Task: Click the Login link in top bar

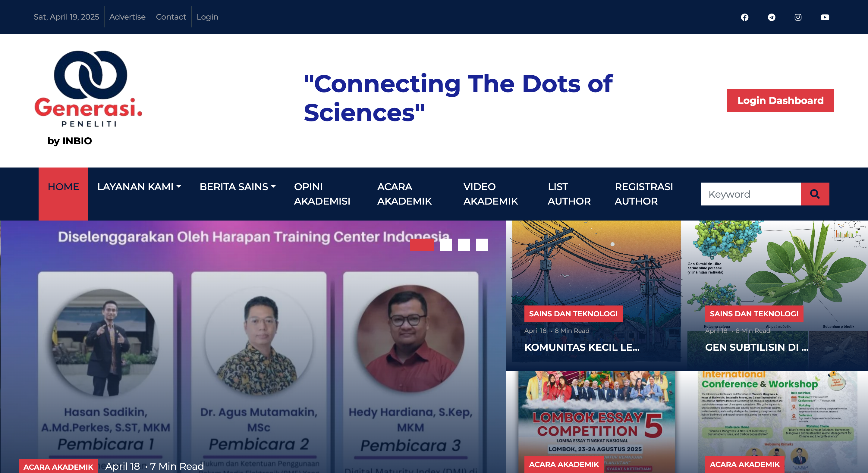Action: click(x=207, y=17)
